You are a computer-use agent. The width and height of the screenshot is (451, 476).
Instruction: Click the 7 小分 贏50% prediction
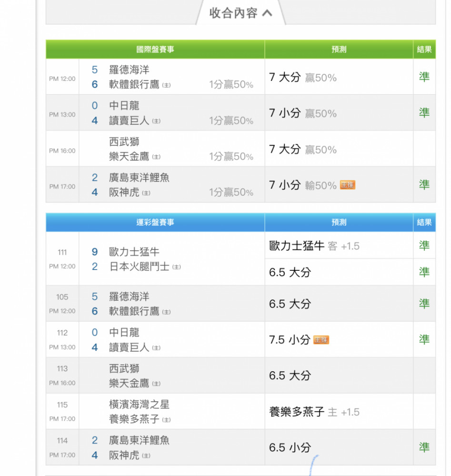coord(303,113)
